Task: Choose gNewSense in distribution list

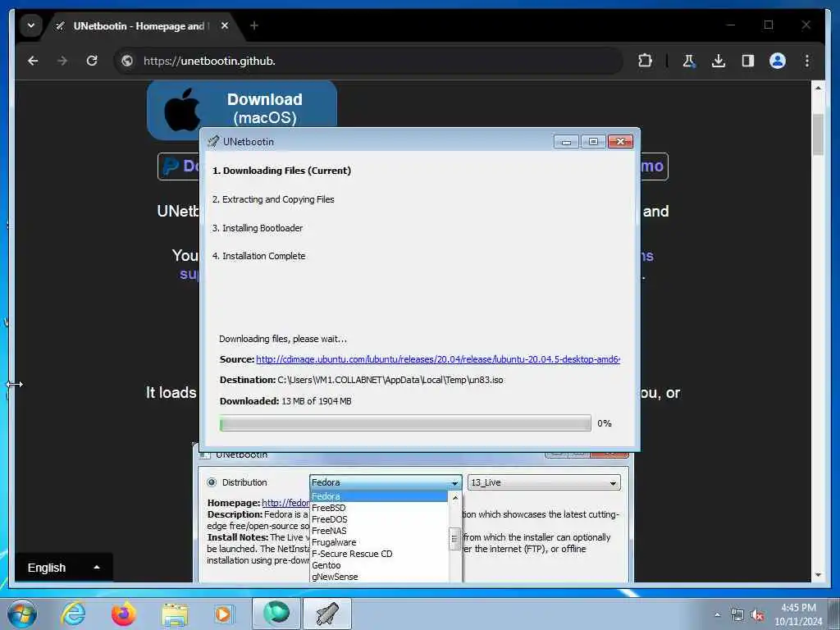Action: (379, 577)
